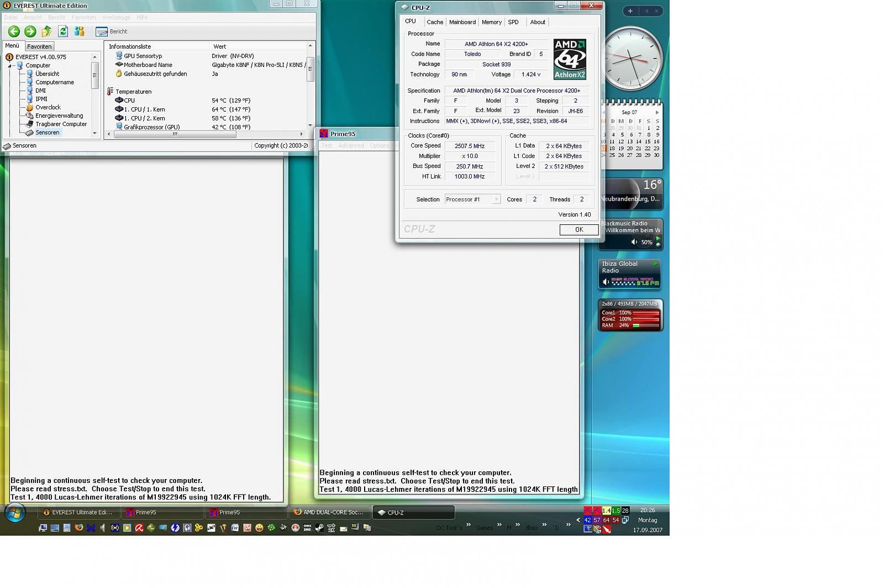Click the EVEREST up-level folder icon

tap(46, 32)
